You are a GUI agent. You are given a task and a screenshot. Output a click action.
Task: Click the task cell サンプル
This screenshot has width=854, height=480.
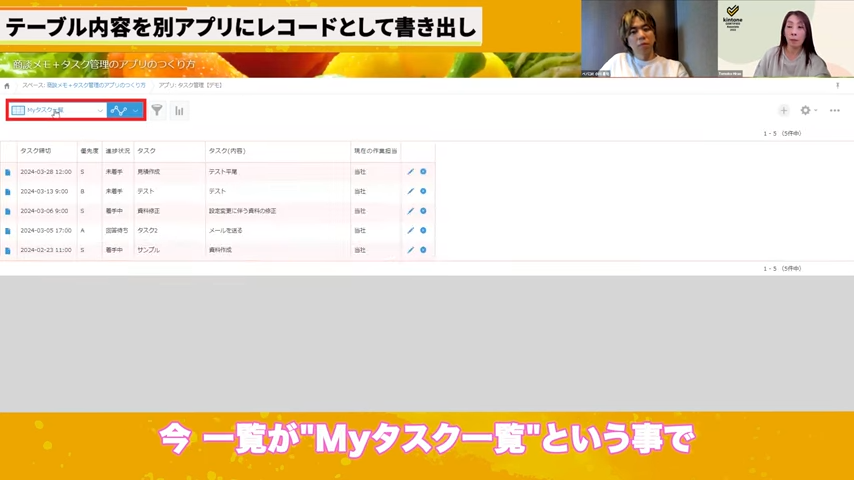(x=149, y=250)
